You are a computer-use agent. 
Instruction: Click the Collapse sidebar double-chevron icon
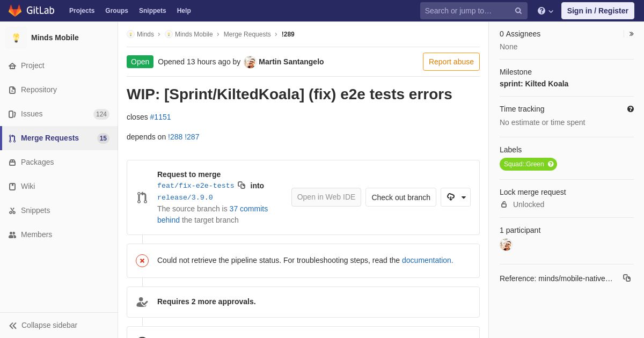[x=13, y=326]
